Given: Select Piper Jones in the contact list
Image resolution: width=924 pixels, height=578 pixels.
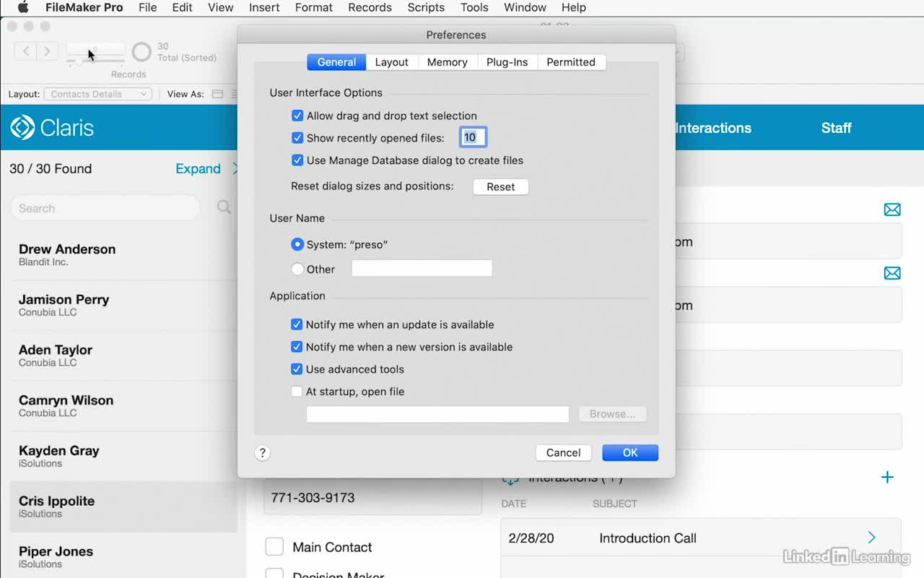Looking at the screenshot, I should [x=123, y=556].
